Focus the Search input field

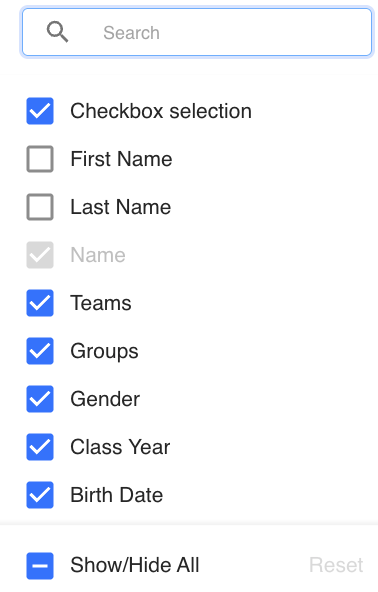197,32
